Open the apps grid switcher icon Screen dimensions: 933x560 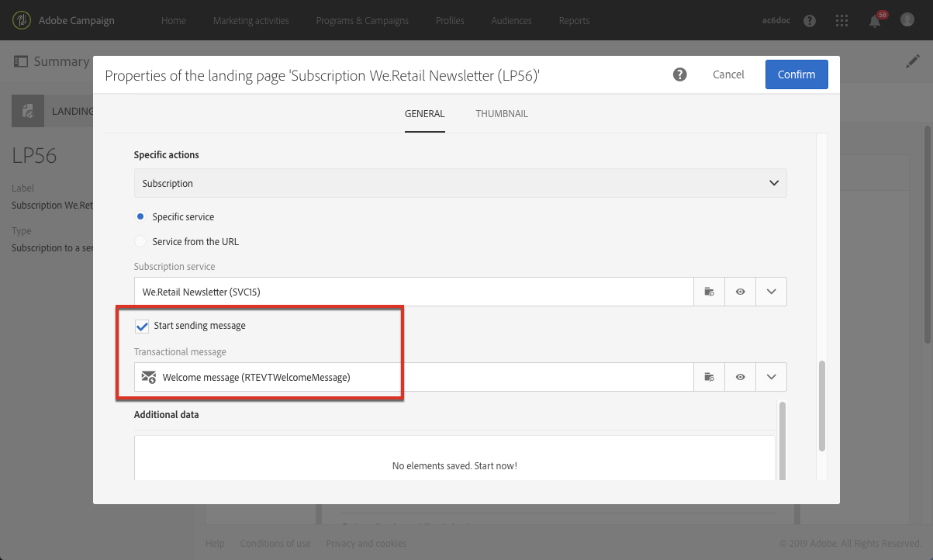pyautogui.click(x=842, y=21)
